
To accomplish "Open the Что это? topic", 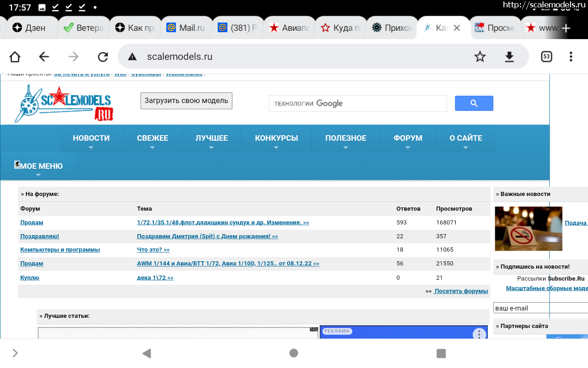I will [153, 250].
